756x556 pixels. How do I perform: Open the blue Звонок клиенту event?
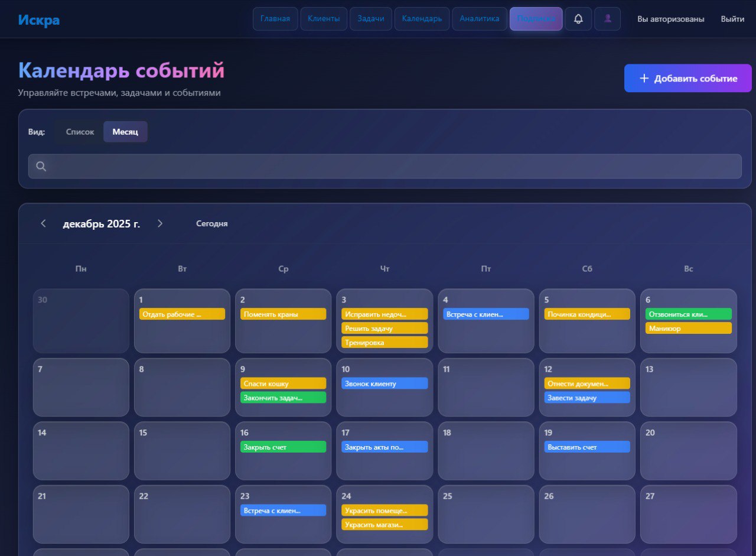(x=384, y=383)
